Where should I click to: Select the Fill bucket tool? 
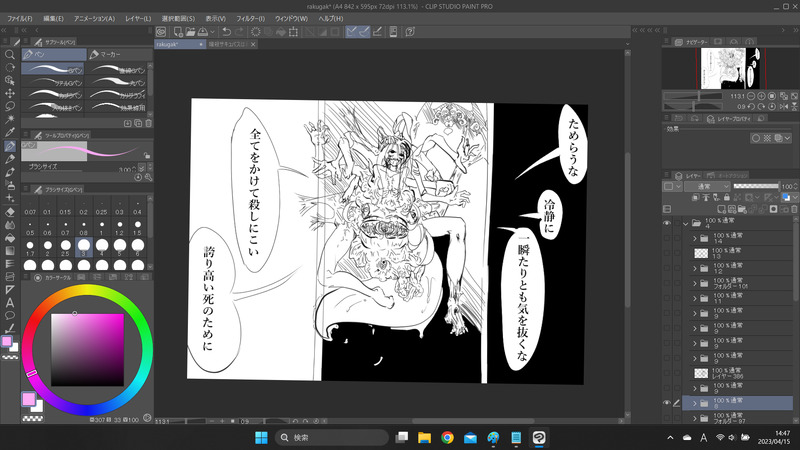tap(9, 238)
